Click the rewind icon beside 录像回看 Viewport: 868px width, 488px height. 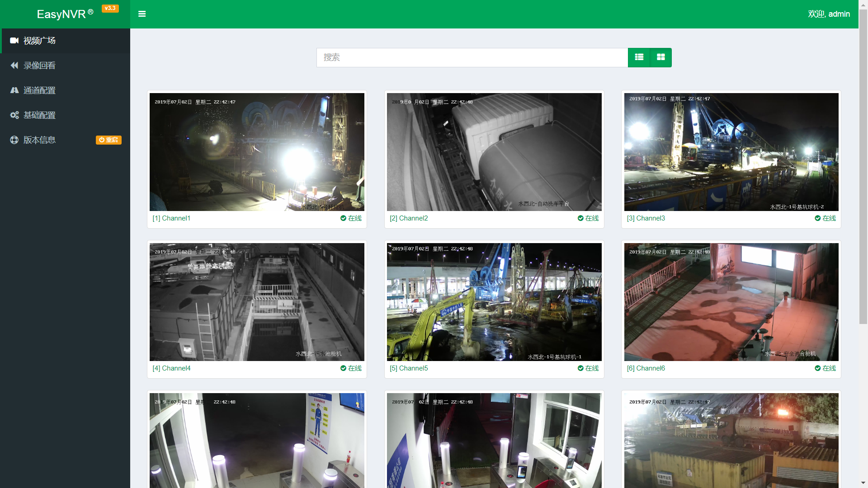click(14, 66)
